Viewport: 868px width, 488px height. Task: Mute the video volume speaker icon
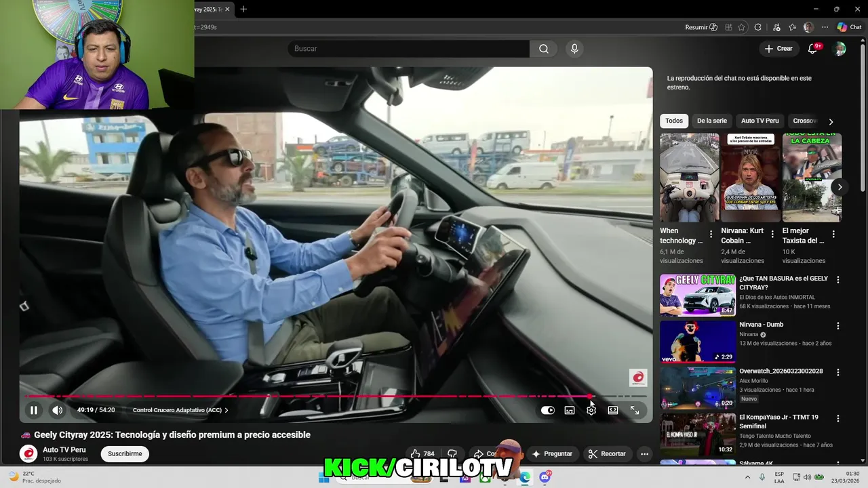click(x=58, y=410)
